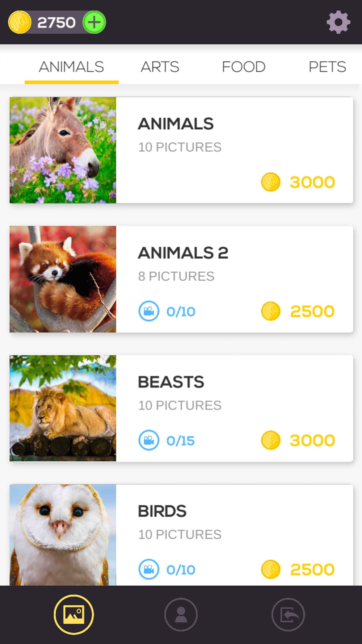The image size is (362, 644).
Task: Open the profile person icon
Action: tap(181, 615)
